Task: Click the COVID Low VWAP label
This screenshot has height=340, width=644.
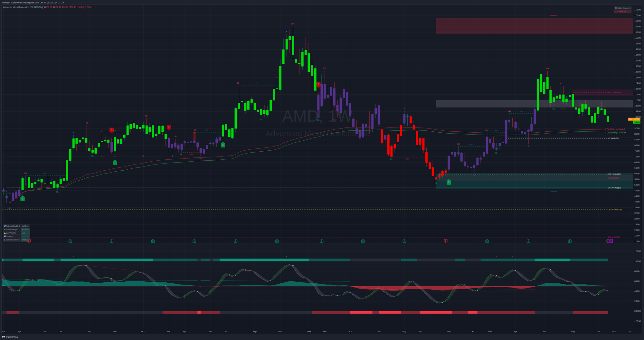Action: tap(615, 129)
